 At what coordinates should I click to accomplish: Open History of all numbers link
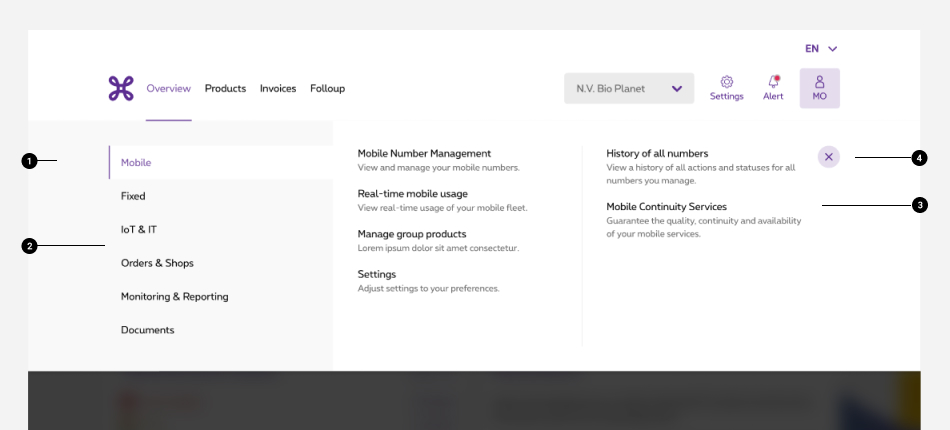[657, 153]
